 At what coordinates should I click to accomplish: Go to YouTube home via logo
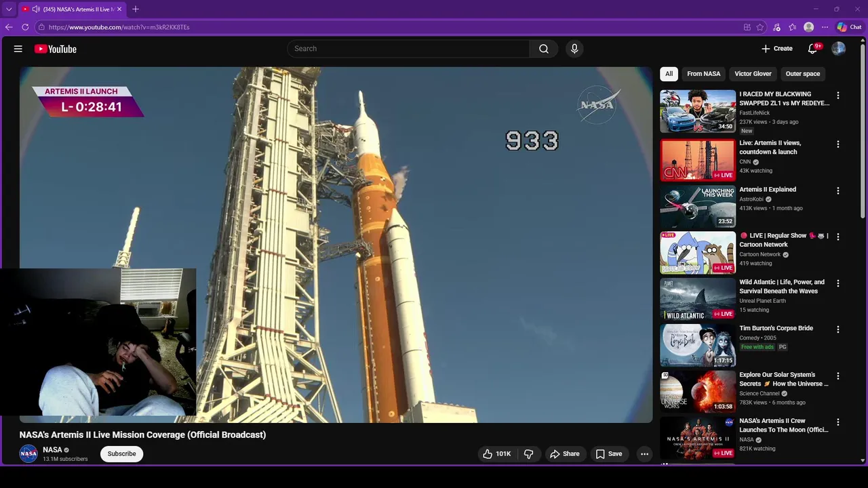click(56, 49)
